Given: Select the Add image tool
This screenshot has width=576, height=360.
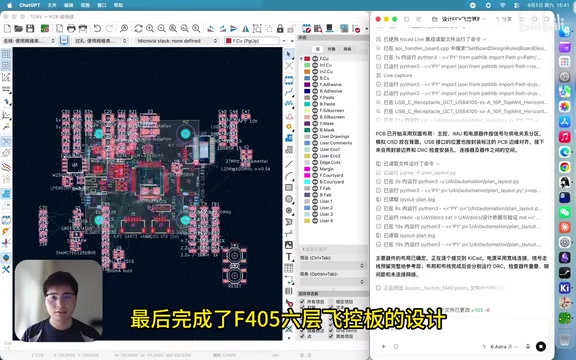Looking at the screenshot, I should pyautogui.click(x=289, y=245).
